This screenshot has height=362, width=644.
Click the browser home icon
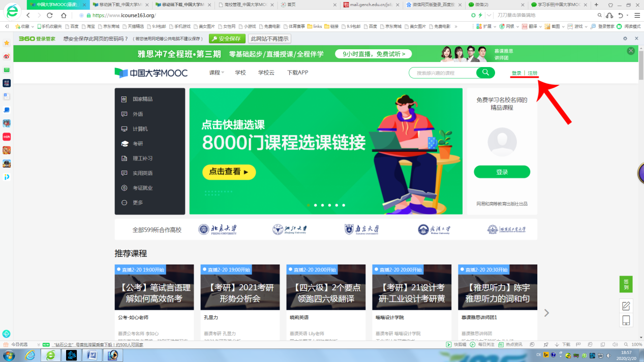(64, 15)
